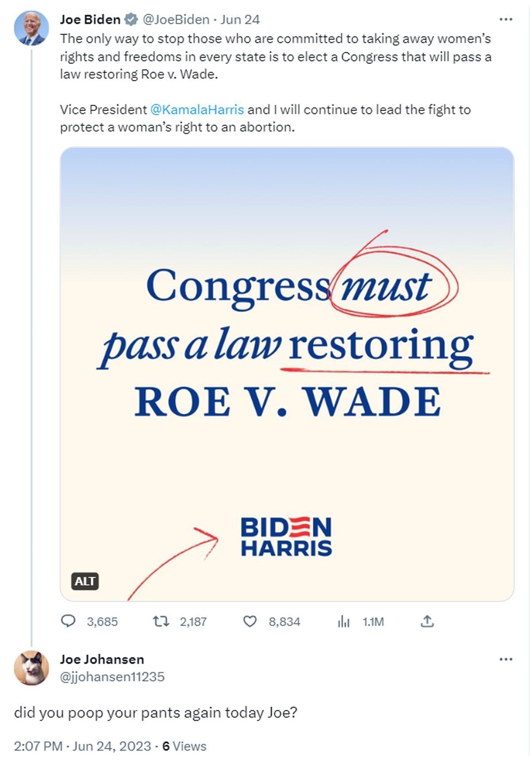
Task: Show the image ALT description
Action: pyautogui.click(x=85, y=581)
